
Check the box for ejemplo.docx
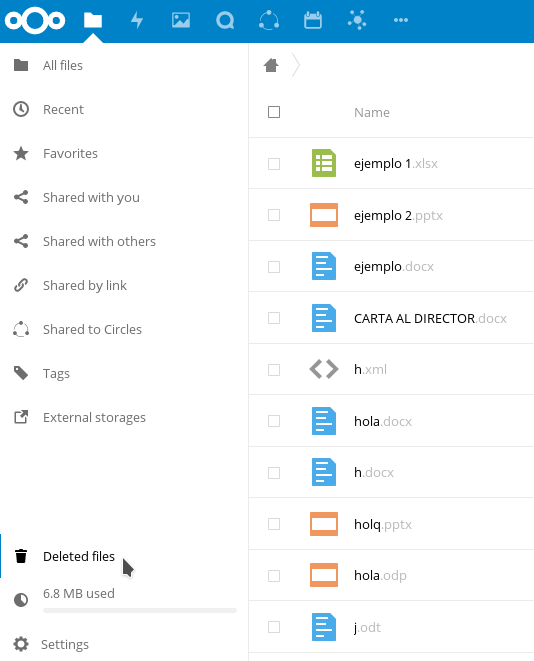click(274, 266)
